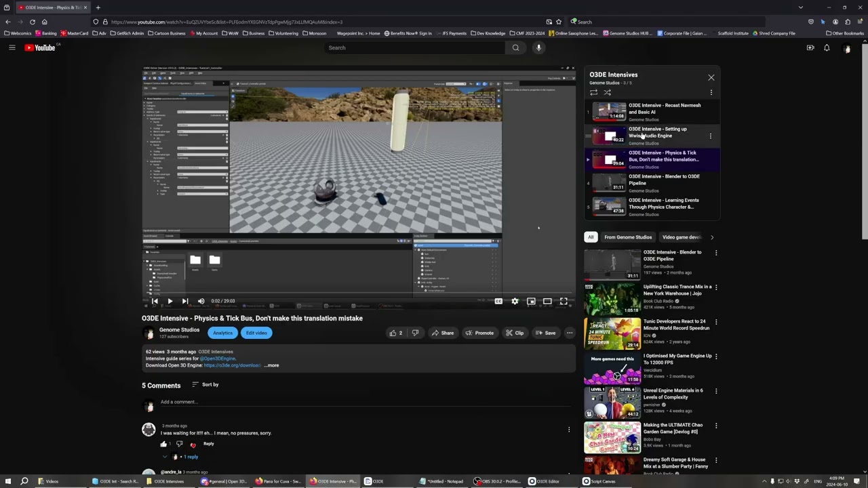The width and height of the screenshot is (868, 488).
Task: Open options for Tunic Developers React video
Action: (x=716, y=322)
